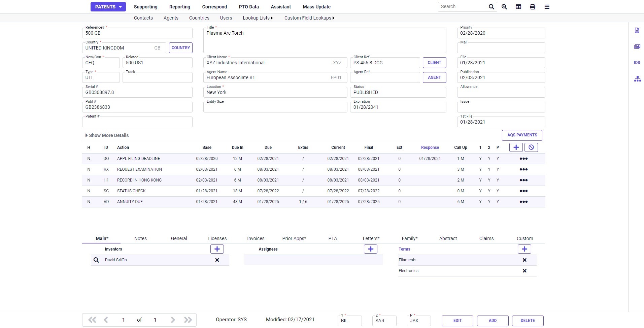Click the Response column header link
This screenshot has height=328, width=644.
(x=430, y=147)
